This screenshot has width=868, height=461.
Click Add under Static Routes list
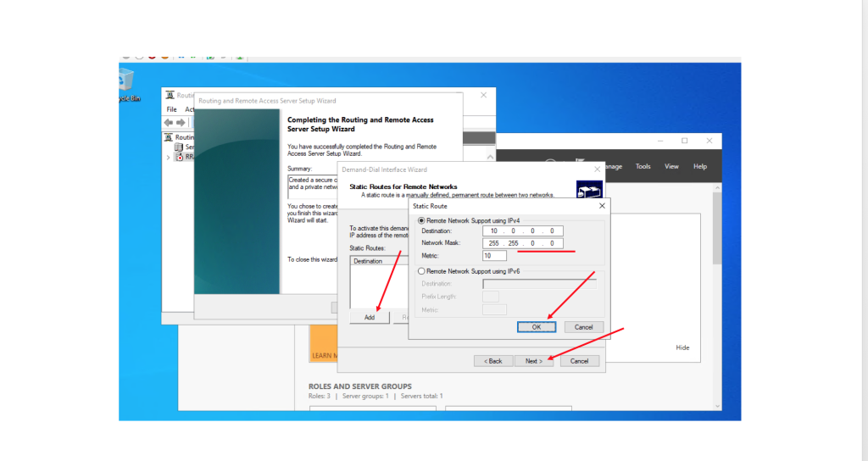[370, 317]
